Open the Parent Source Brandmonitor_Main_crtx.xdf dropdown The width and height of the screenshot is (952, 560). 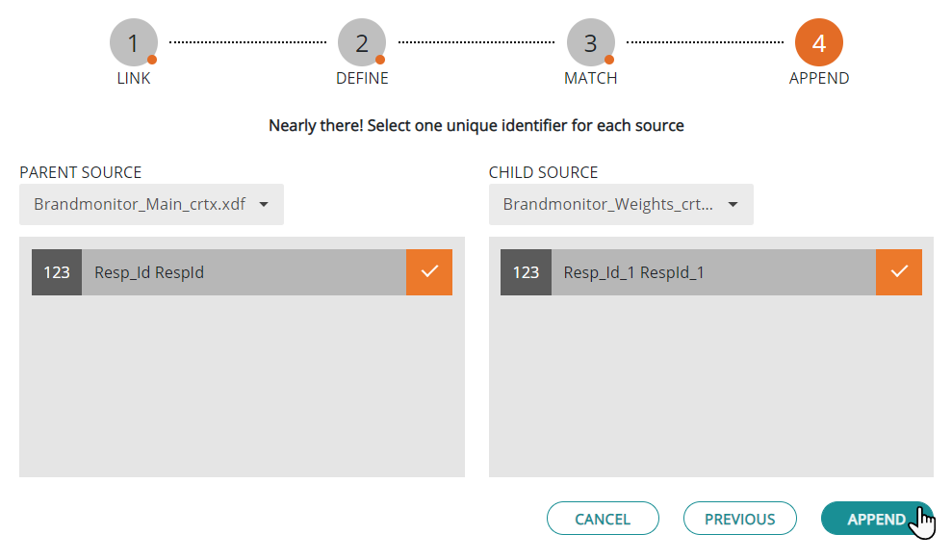click(x=151, y=204)
